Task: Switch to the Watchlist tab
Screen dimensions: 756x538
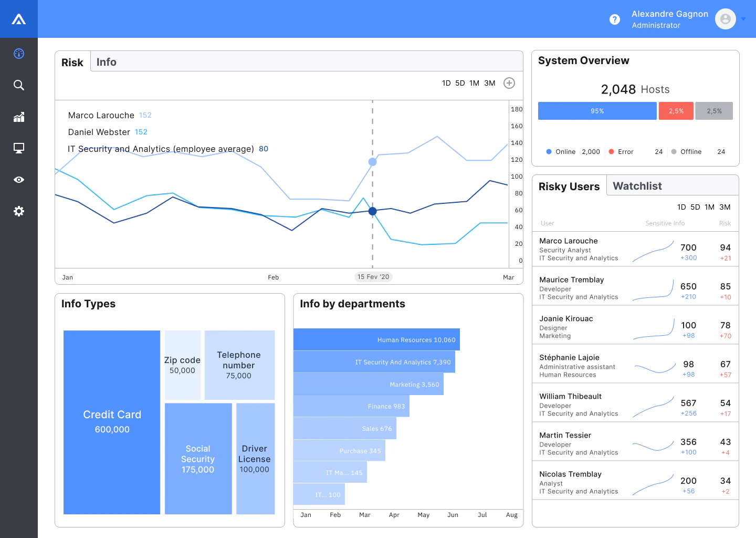Action: pos(637,186)
